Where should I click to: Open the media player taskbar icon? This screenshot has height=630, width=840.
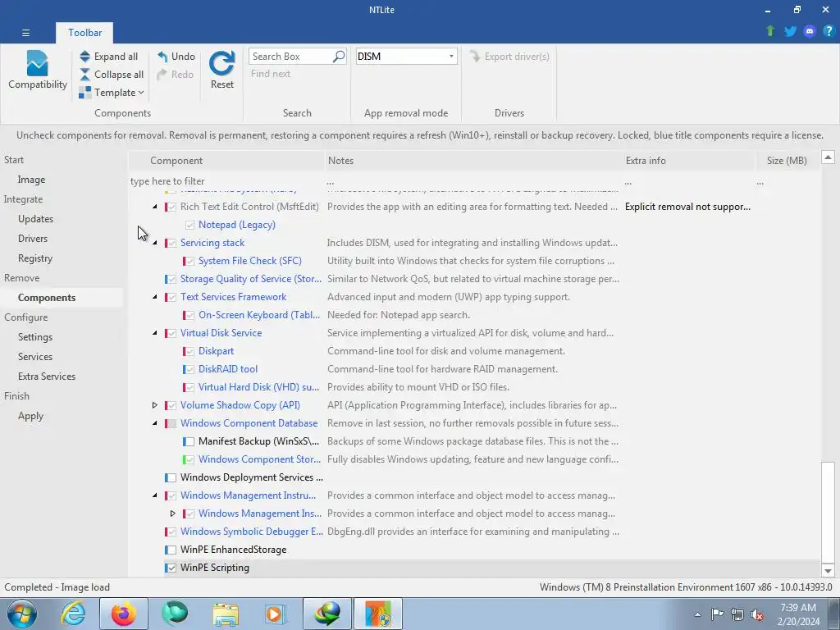pyautogui.click(x=276, y=614)
